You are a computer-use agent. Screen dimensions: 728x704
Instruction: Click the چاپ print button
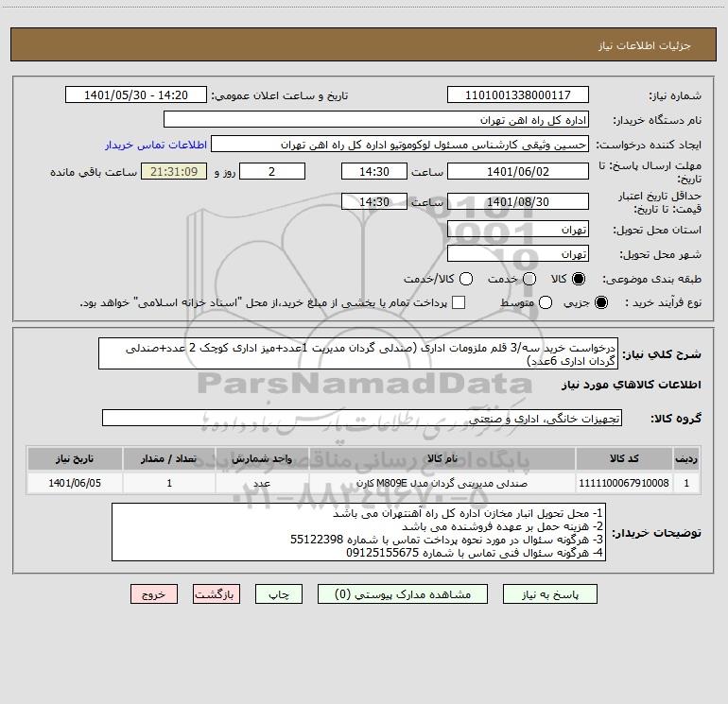pyautogui.click(x=279, y=594)
